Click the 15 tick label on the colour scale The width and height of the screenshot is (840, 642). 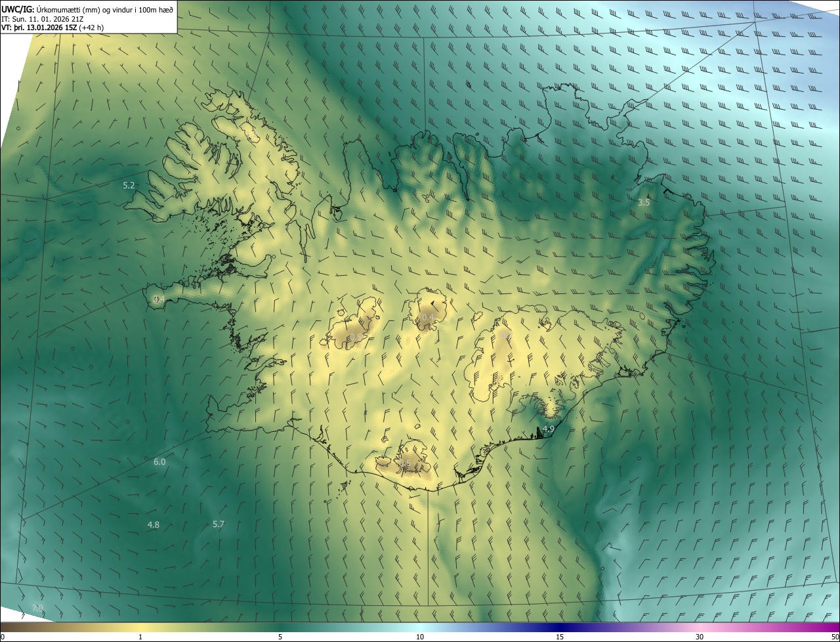[560, 637]
